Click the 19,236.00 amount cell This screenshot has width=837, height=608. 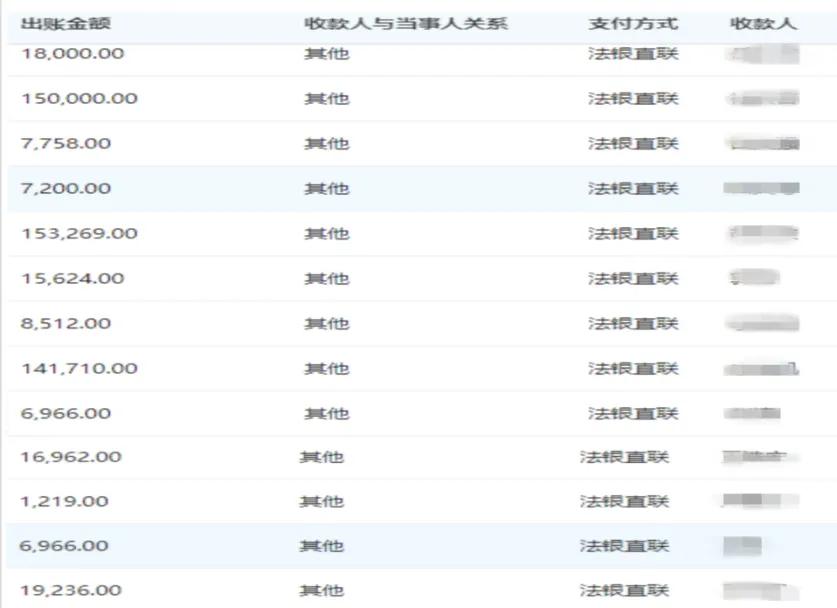(x=70, y=590)
